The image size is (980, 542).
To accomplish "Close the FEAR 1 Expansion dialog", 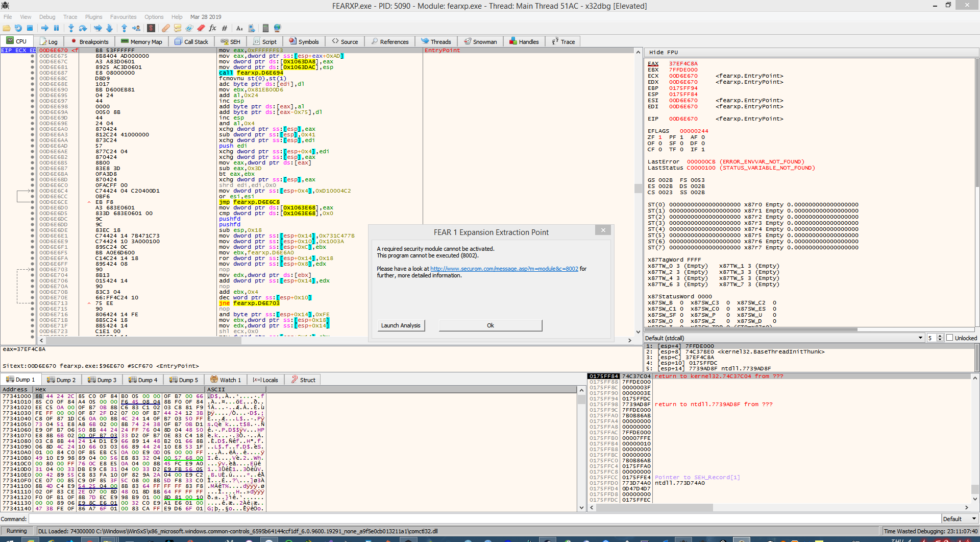I will pos(603,230).
